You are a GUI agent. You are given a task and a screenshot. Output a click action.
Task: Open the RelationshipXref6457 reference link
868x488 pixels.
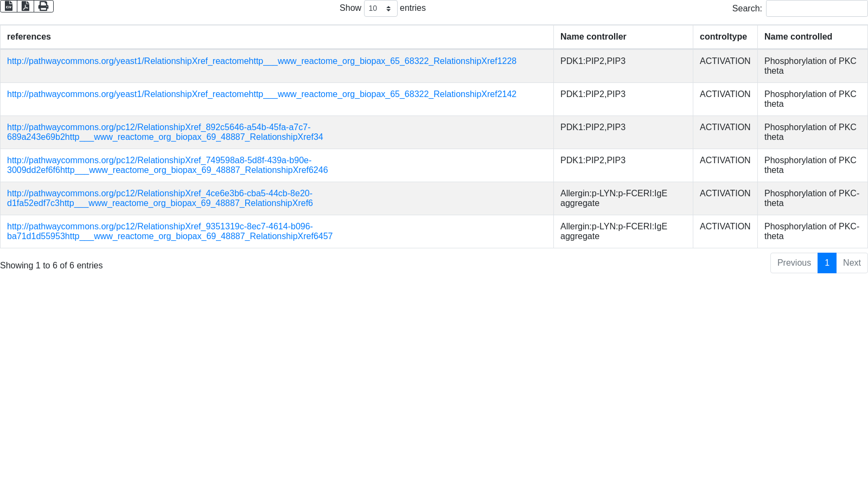(x=169, y=232)
